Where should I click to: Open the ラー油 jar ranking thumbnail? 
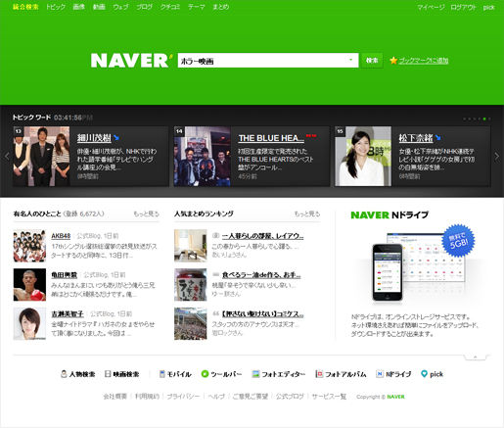191,285
